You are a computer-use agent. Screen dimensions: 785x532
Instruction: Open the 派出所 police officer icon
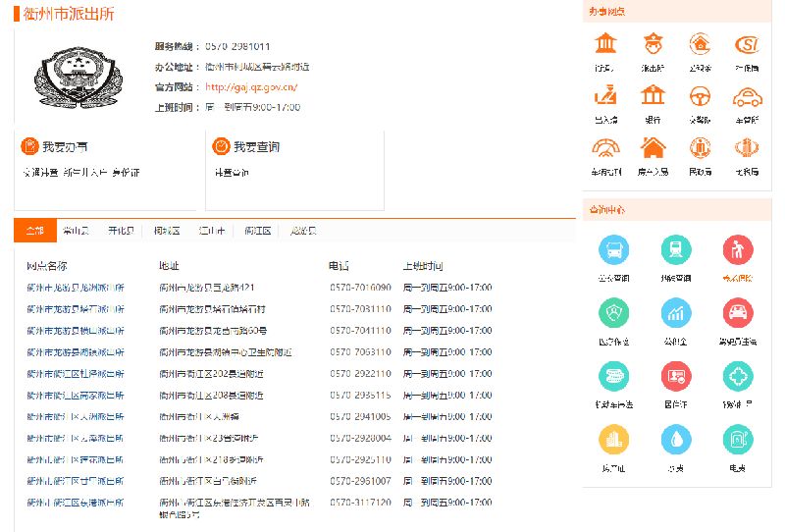653,45
